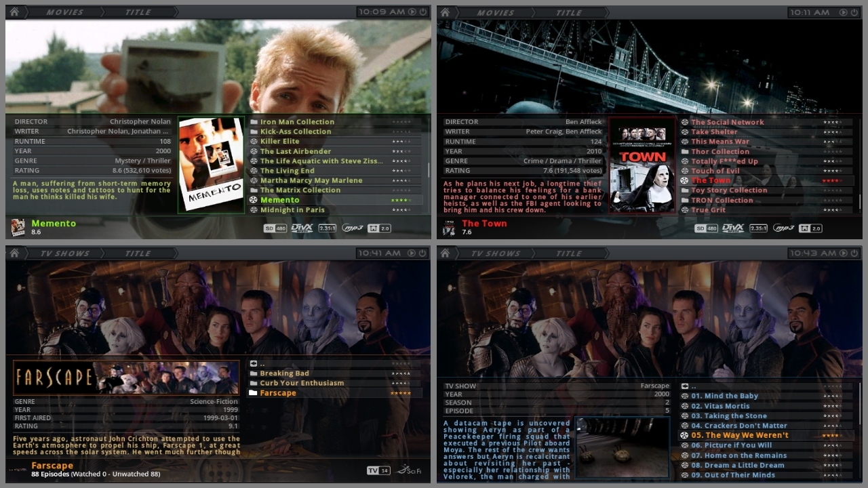Open MOVIES breadcrumb on the Memento screen
Screen dimensions: 868x488
pos(64,12)
